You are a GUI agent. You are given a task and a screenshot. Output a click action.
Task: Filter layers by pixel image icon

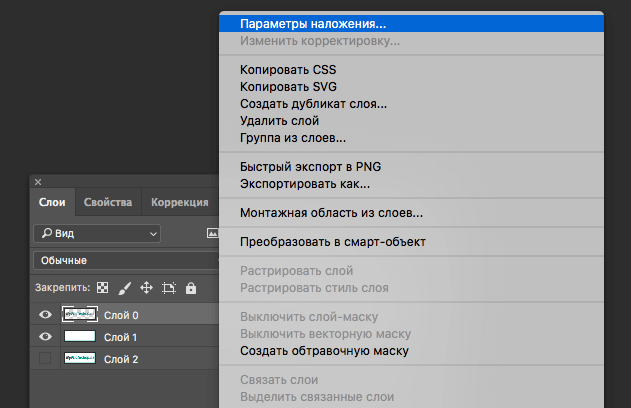(212, 233)
